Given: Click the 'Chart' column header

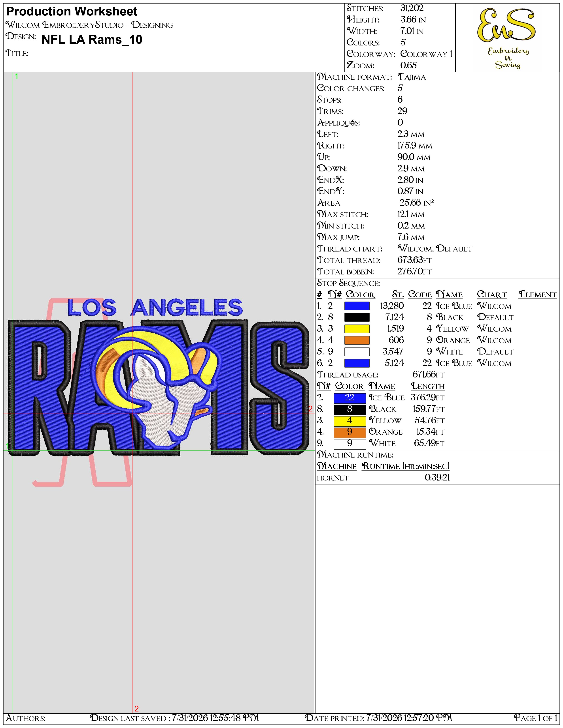Looking at the screenshot, I should pyautogui.click(x=492, y=295).
